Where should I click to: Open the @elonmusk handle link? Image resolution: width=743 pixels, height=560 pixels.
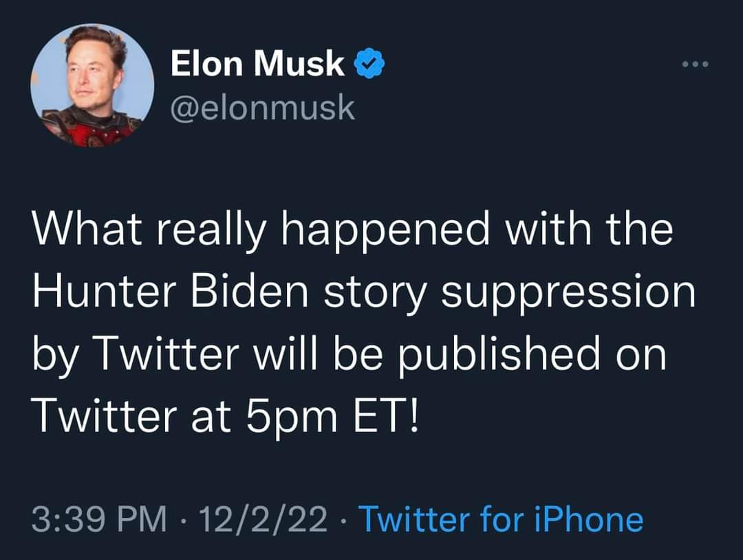(x=262, y=107)
